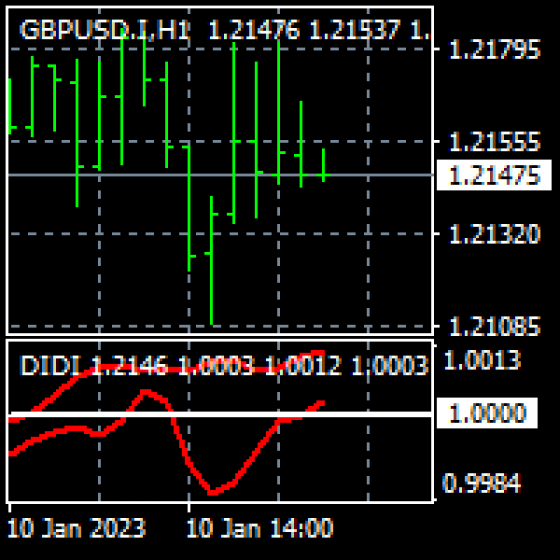The width and height of the screenshot is (560, 560).
Task: Click the current price label 1.21475
Action: click(494, 175)
